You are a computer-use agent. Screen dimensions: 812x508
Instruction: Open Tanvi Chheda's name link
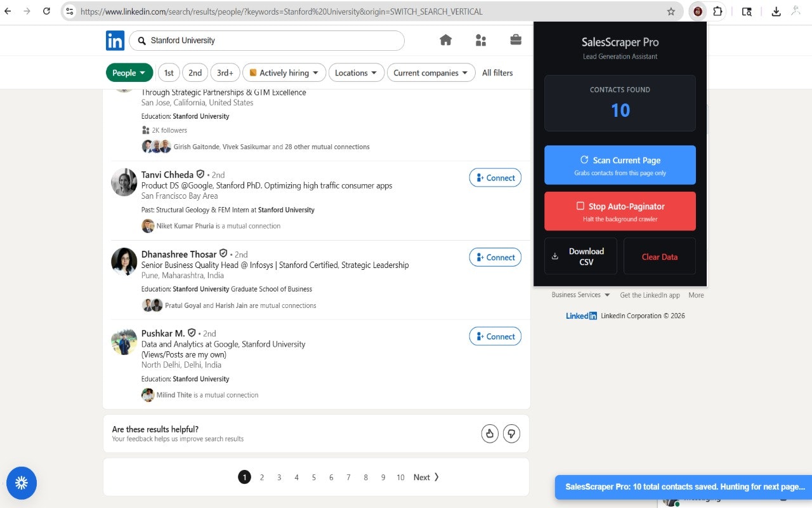pyautogui.click(x=167, y=175)
